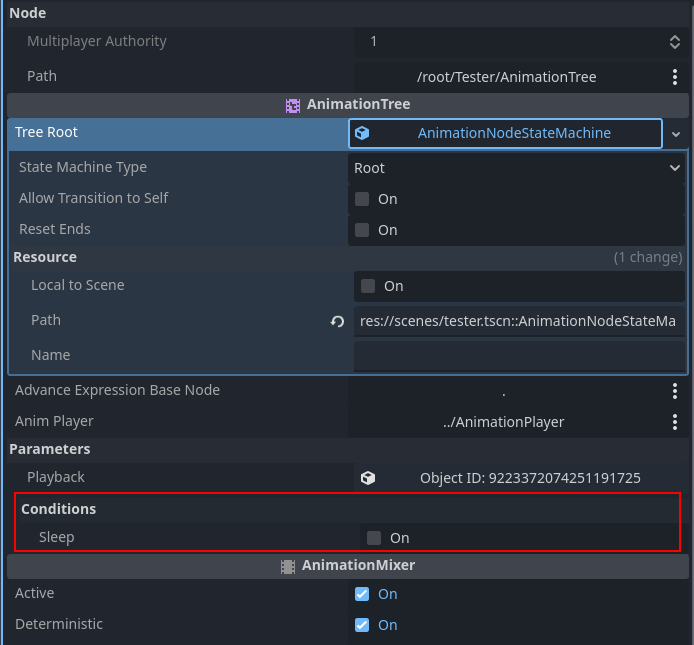This screenshot has width=694, height=645.
Task: Click the ../AnimationPlayer node path button
Action: [503, 422]
